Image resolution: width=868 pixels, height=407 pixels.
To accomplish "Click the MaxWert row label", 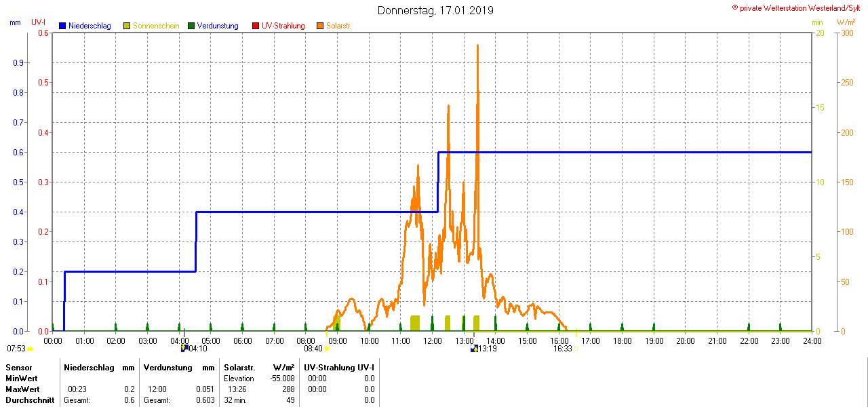I will pyautogui.click(x=22, y=389).
